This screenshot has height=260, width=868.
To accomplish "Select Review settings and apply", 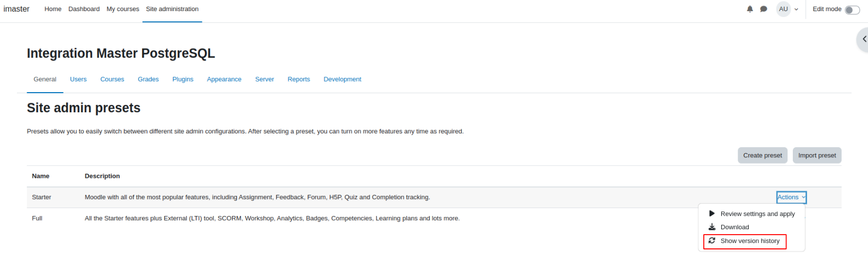I will click(757, 214).
